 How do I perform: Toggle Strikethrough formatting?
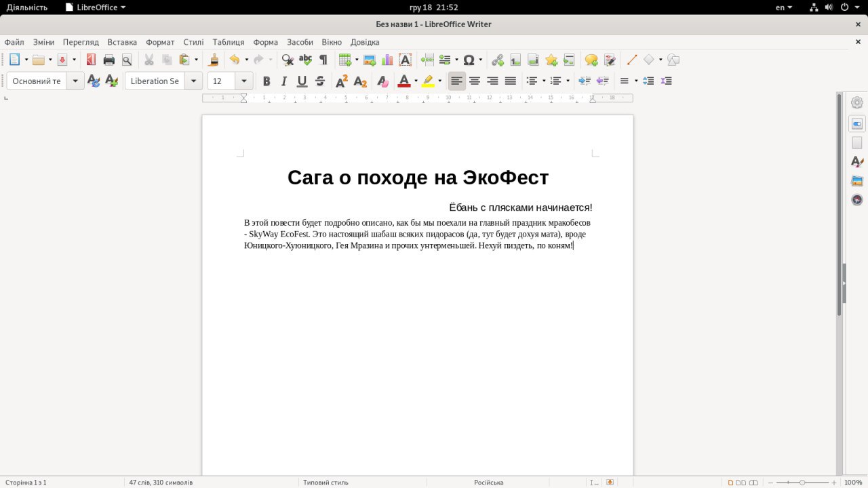(x=320, y=81)
